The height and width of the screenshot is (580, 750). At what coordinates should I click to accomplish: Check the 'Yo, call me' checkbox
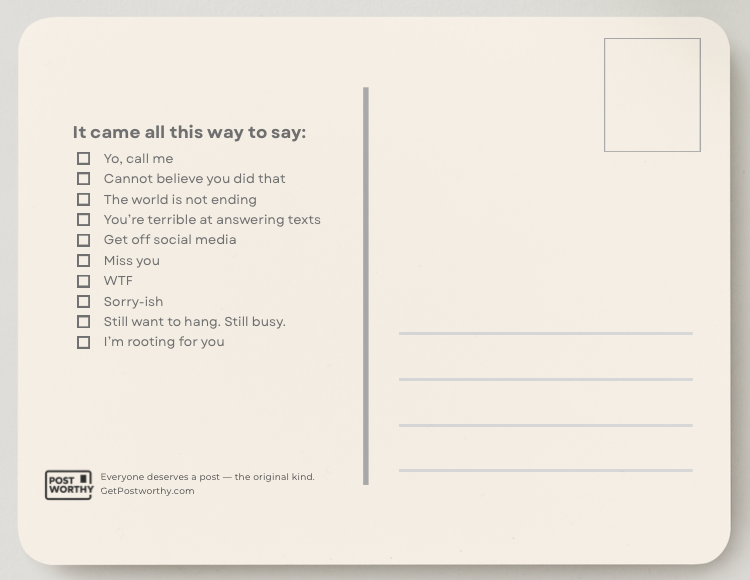click(84, 158)
